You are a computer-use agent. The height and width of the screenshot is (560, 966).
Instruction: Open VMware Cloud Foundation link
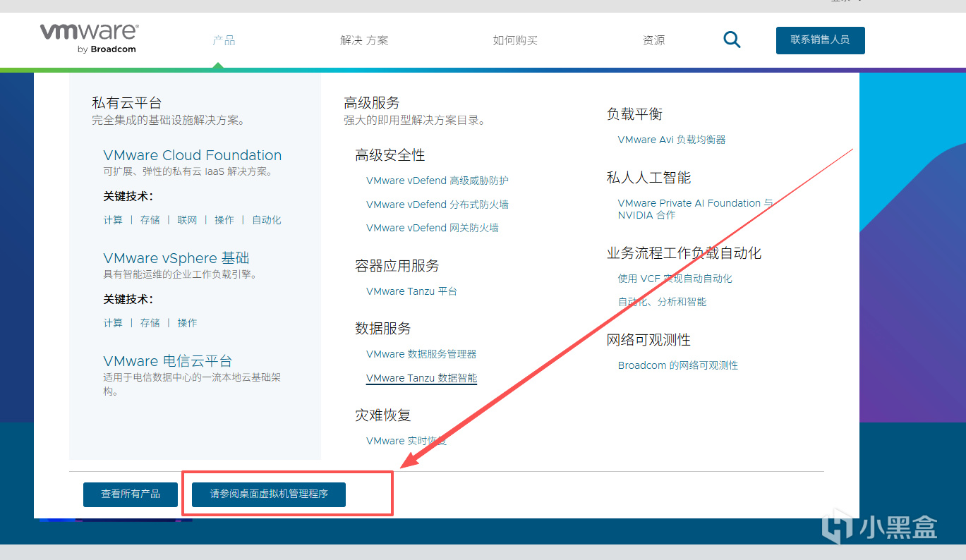[x=192, y=155]
